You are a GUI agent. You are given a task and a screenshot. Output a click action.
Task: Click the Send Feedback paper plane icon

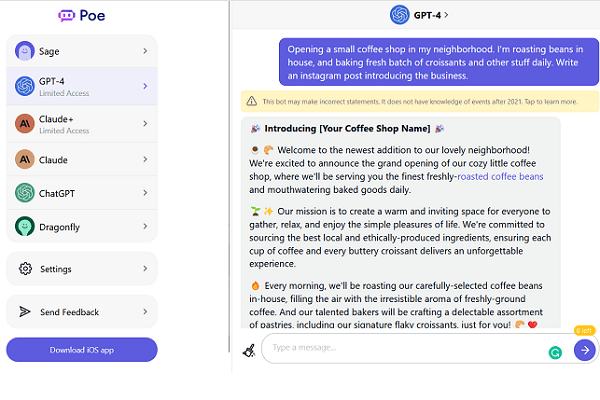click(x=25, y=312)
